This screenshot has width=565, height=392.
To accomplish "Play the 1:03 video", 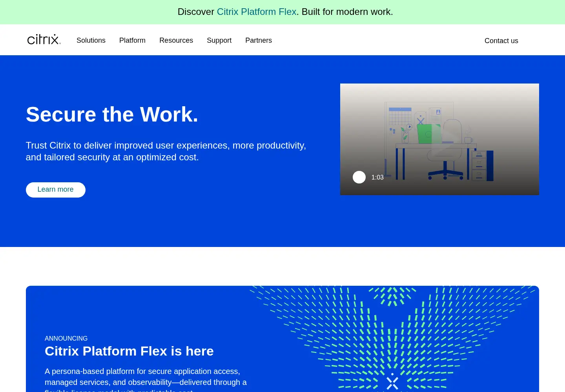I will pos(359,177).
